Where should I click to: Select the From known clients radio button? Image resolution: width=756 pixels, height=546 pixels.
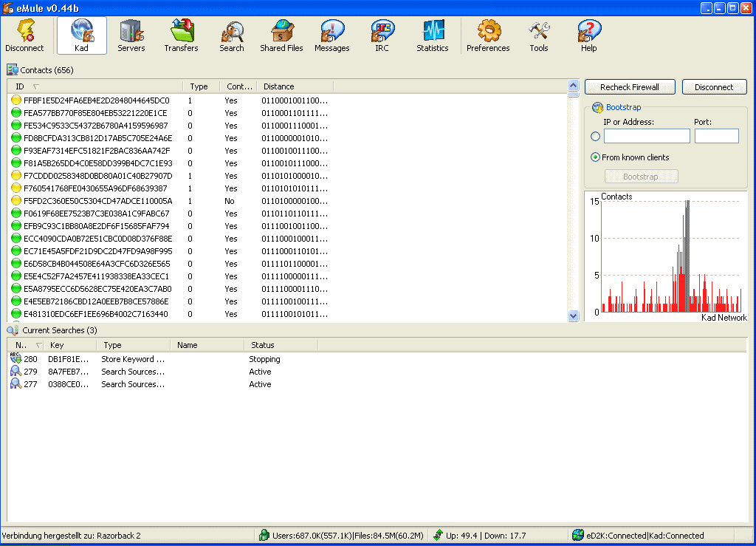596,157
